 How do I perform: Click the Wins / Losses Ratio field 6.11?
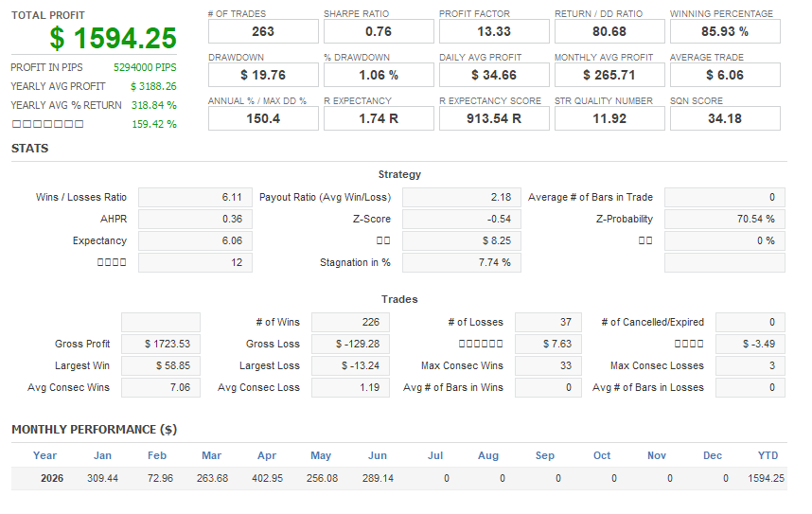coord(195,198)
